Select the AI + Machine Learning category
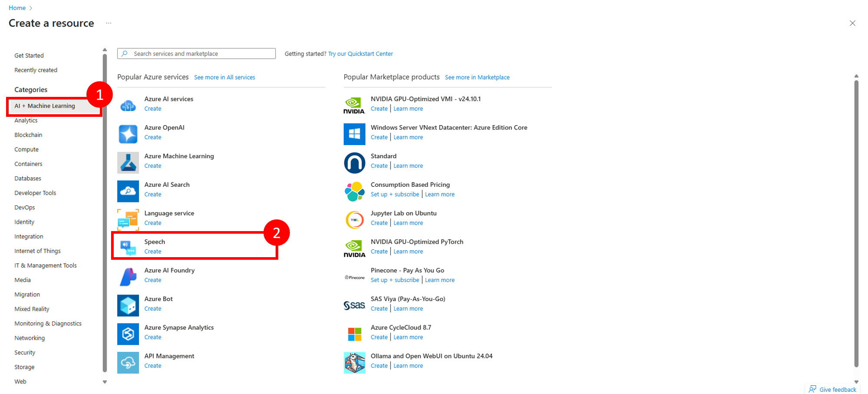The image size is (868, 394). pos(45,106)
